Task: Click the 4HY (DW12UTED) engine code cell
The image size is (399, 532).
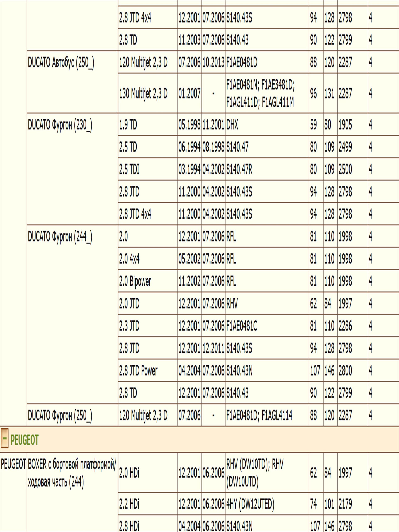Action: tap(267, 504)
